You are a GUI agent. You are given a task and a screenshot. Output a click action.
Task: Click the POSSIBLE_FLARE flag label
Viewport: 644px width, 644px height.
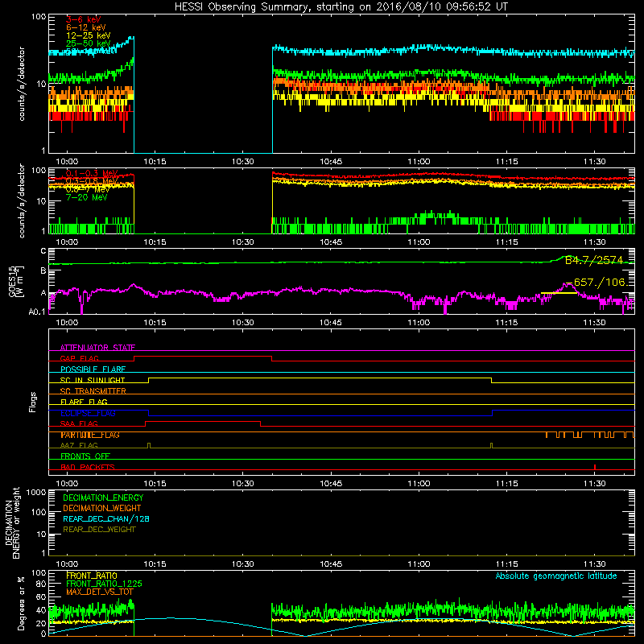(x=93, y=369)
